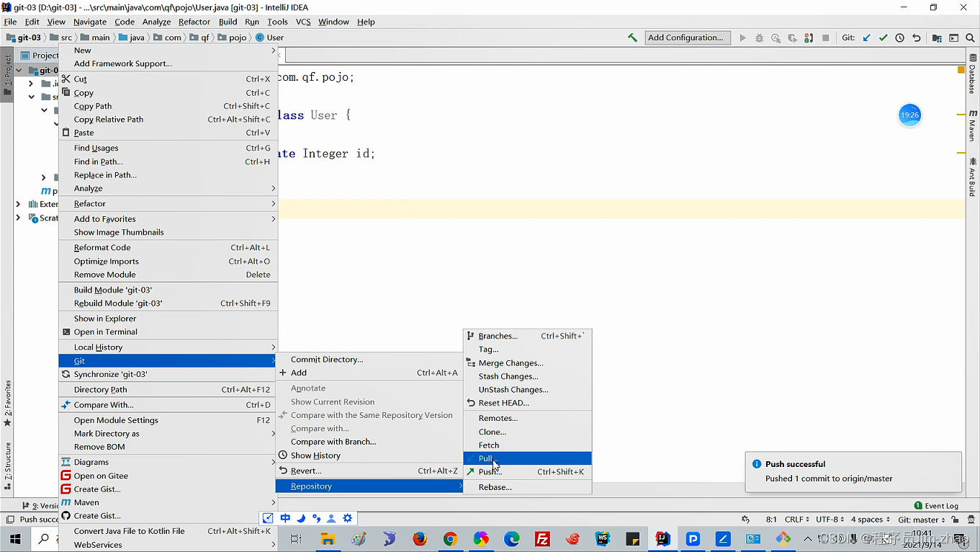Click the Search Everywhere magnifier icon
This screenshot has width=980, height=552.
(x=970, y=37)
